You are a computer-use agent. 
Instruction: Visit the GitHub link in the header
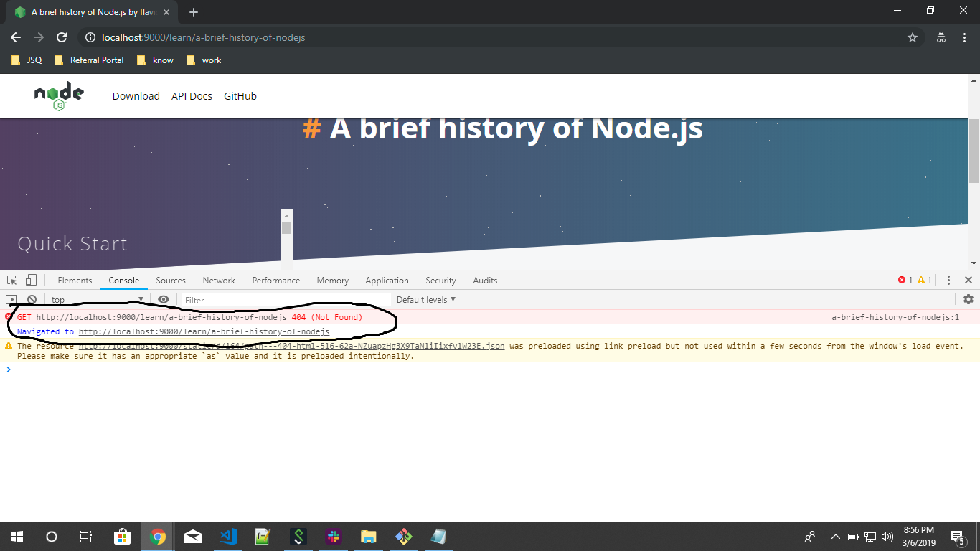(240, 96)
